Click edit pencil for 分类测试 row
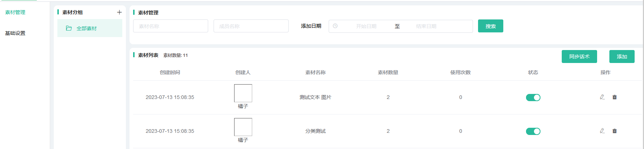 (x=602, y=131)
